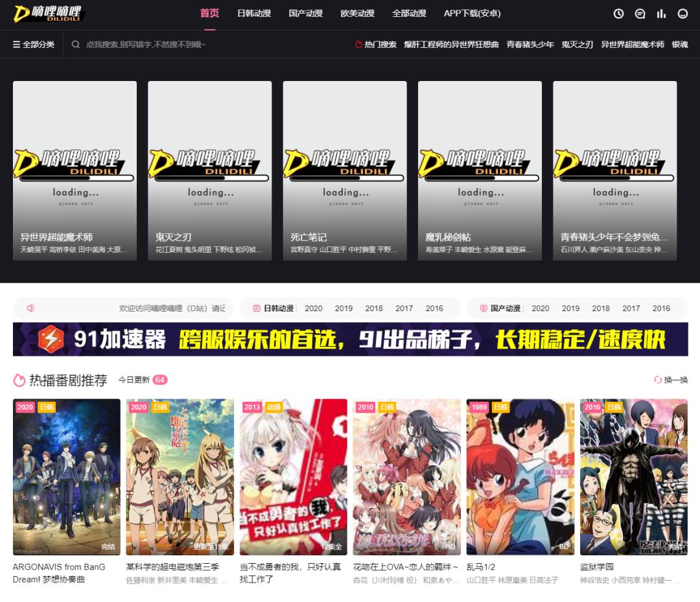Filter 国产动漫 by year 2018
This screenshot has height=602, width=700.
coord(601,308)
